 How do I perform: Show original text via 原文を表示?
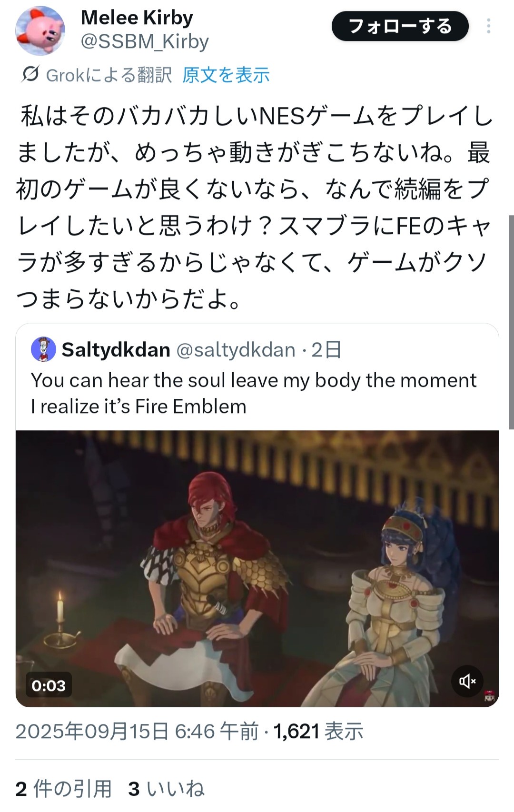click(226, 75)
